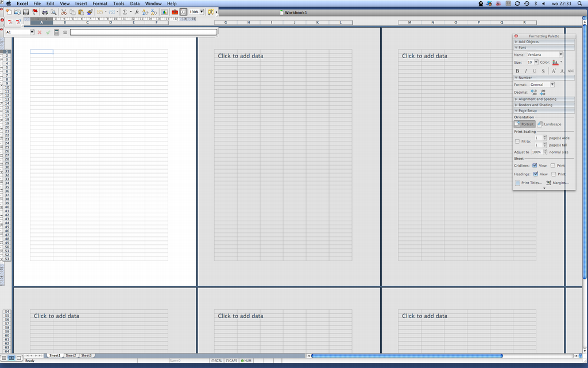This screenshot has height=368, width=588.
Task: Click the AutoSum sigma icon
Action: [125, 12]
